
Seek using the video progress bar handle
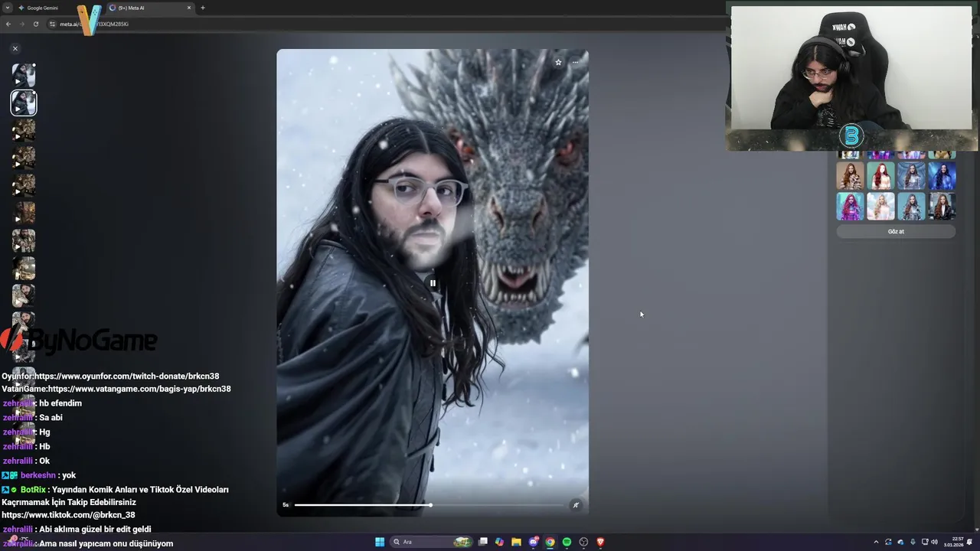430,505
